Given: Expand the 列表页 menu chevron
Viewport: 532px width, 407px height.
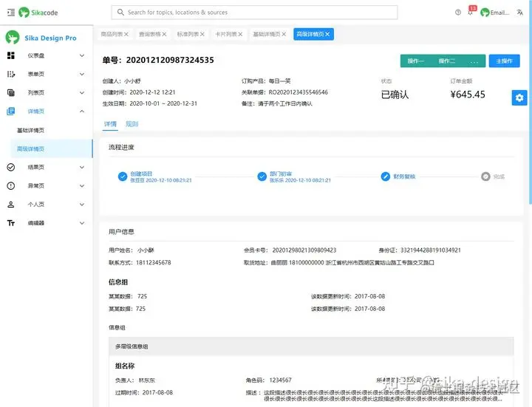Looking at the screenshot, I should click(82, 92).
